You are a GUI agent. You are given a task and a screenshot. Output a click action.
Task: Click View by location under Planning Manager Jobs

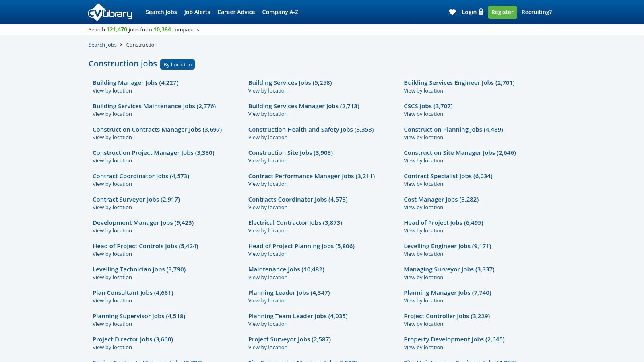423,301
